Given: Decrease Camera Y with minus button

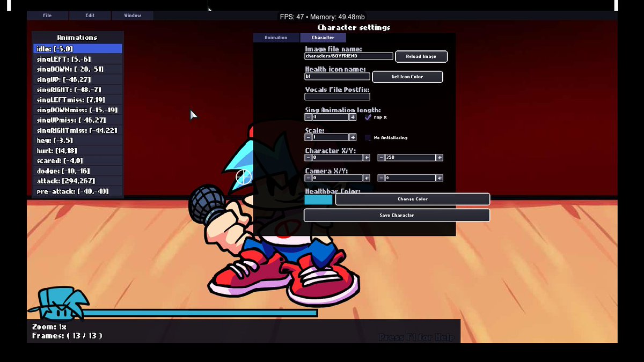Looking at the screenshot, I should [x=381, y=178].
